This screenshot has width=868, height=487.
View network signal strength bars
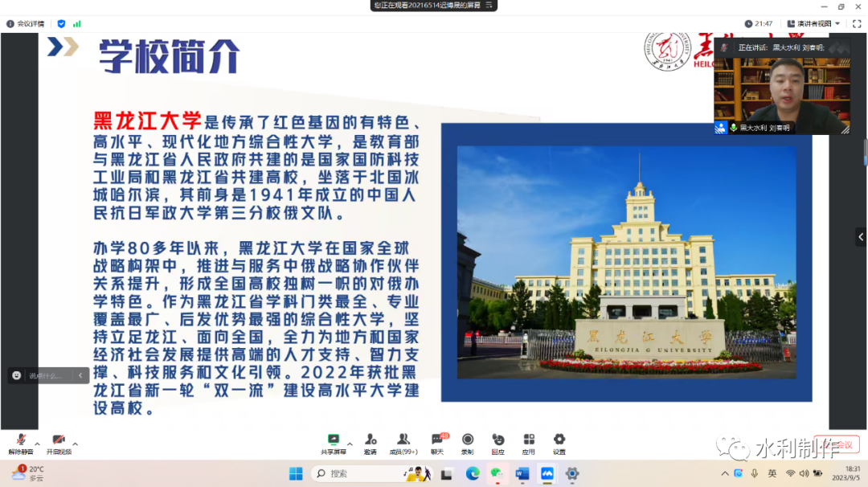(77, 24)
